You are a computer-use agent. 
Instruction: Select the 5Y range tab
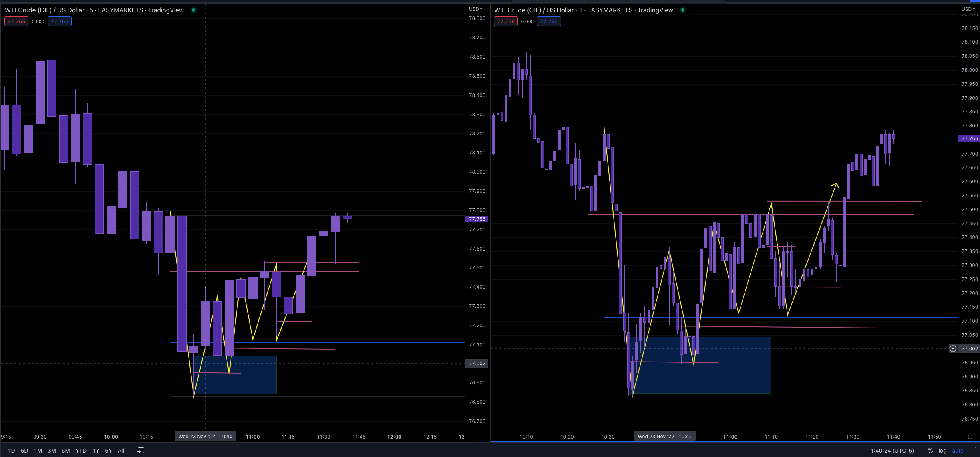[x=108, y=450]
